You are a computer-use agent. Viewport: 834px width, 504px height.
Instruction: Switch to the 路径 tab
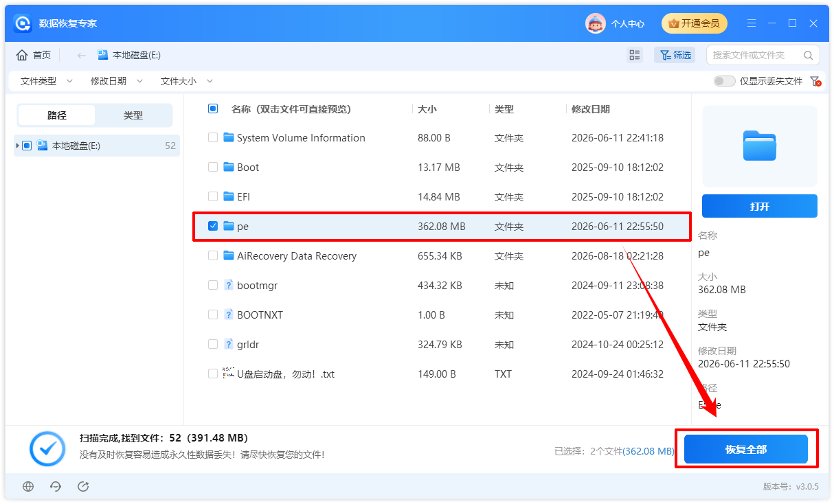click(57, 115)
